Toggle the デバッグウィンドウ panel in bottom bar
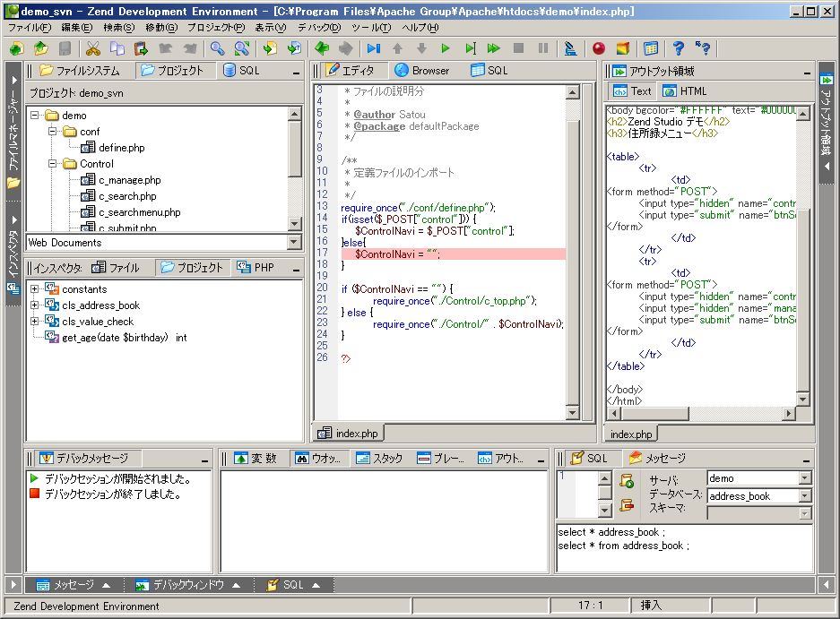The height and width of the screenshot is (619, 840). point(187,585)
